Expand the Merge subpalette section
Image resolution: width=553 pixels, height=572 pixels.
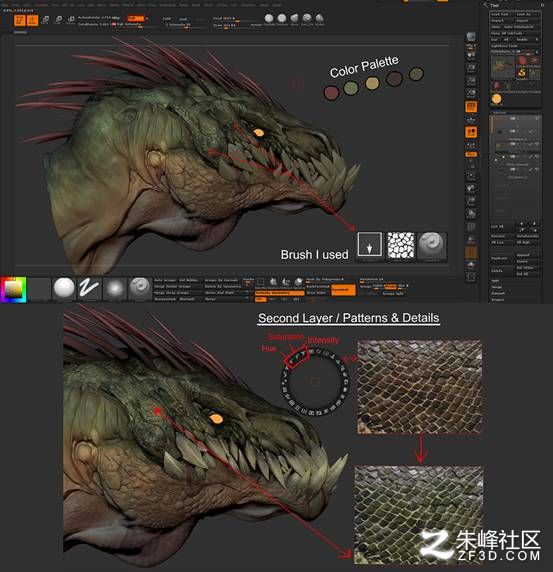point(496,287)
